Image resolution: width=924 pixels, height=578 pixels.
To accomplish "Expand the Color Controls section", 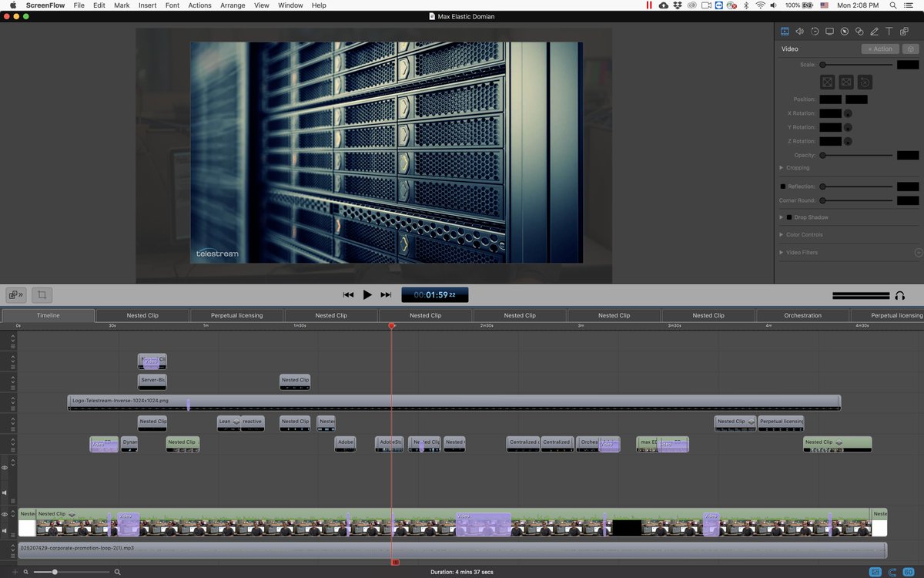I will click(782, 234).
